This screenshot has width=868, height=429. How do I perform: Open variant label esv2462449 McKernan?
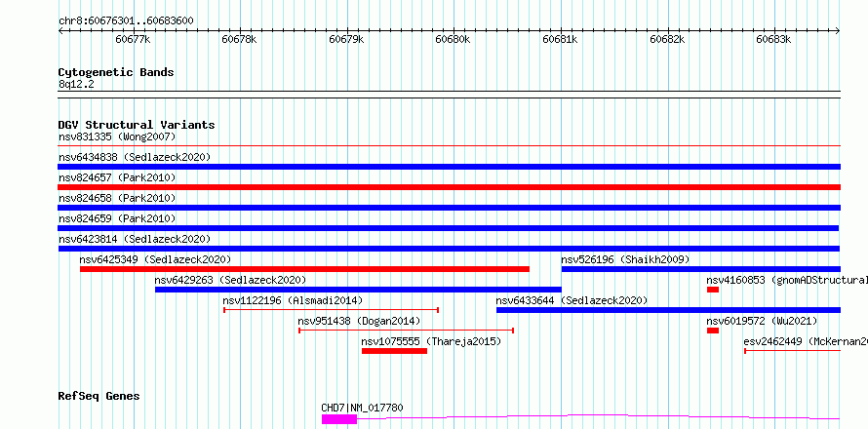(x=806, y=341)
